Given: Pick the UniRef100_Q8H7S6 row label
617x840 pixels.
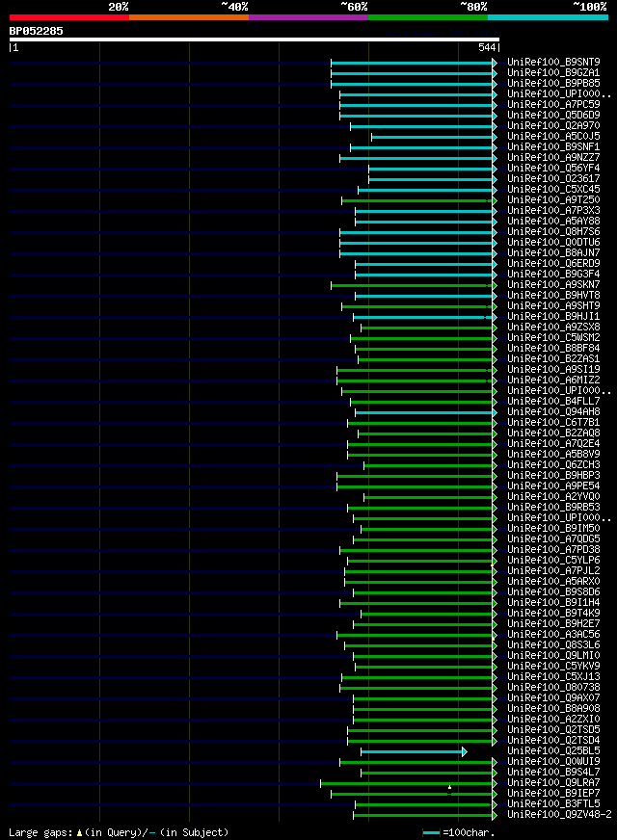Looking at the screenshot, I should (553, 232).
